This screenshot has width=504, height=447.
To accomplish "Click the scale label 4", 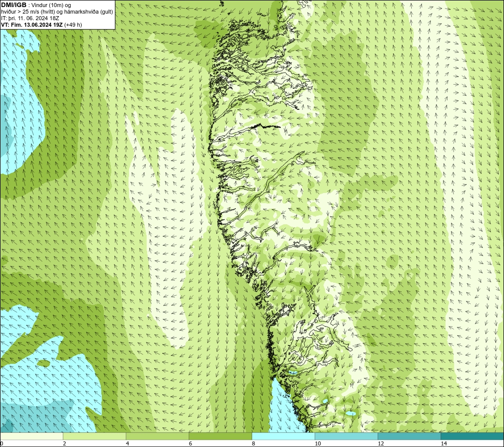I will pyautogui.click(x=128, y=444).
